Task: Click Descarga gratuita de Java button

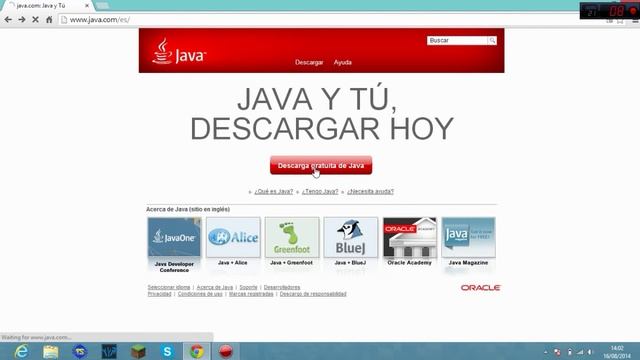Action: tap(321, 165)
